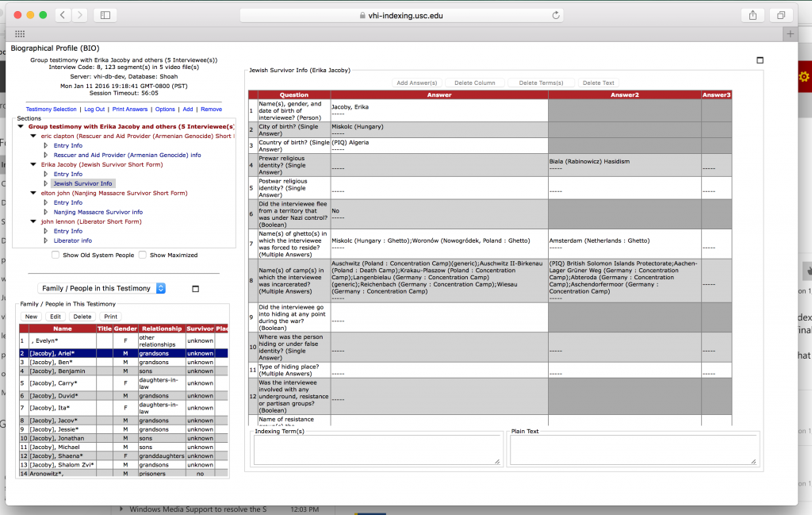Click the (PIQ) Algeria answer cell
This screenshot has width=812, height=515.
(x=439, y=145)
